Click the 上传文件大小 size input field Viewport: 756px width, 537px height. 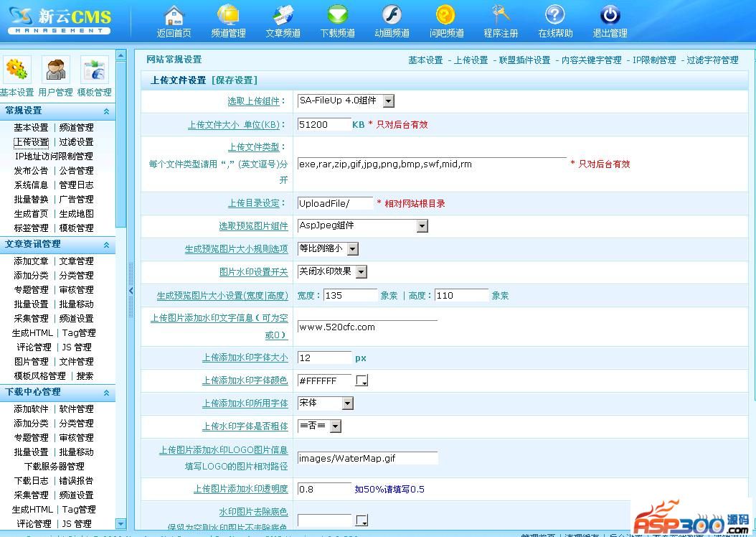click(324, 124)
